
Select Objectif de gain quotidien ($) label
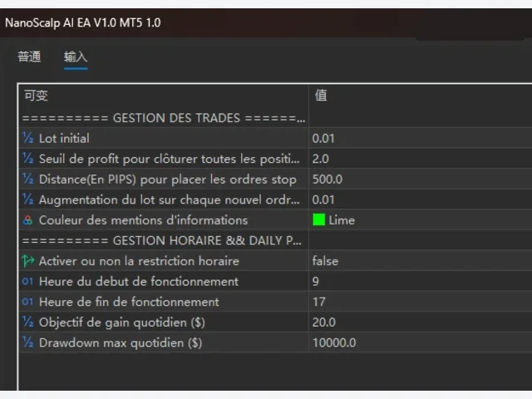[x=122, y=322]
